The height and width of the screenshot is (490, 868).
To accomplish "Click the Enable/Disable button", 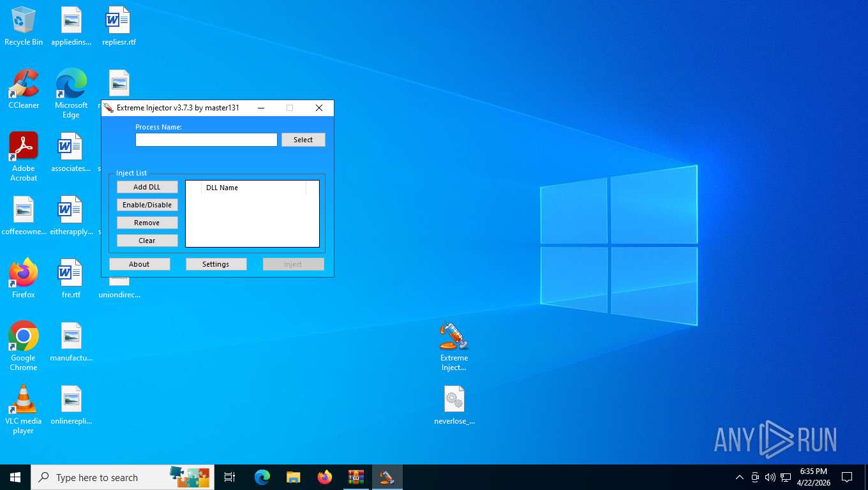I will (x=147, y=205).
